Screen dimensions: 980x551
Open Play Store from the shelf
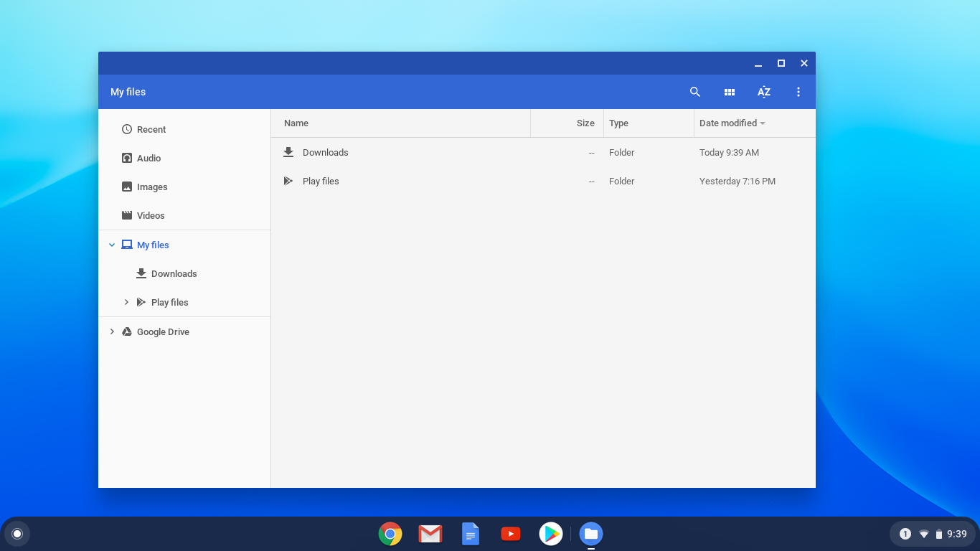(551, 534)
